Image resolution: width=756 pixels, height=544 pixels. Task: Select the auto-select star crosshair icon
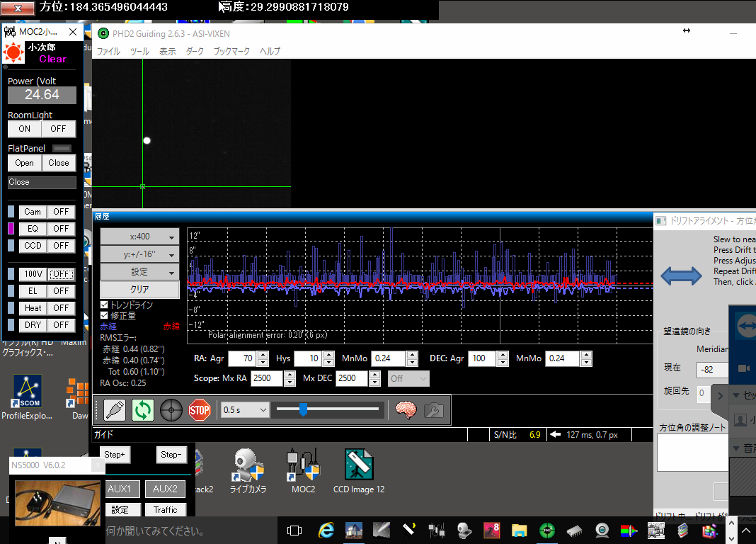click(171, 410)
